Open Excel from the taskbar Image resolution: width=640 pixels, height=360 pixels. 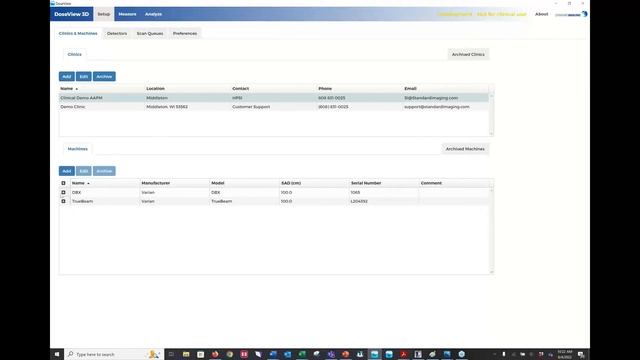[302, 354]
